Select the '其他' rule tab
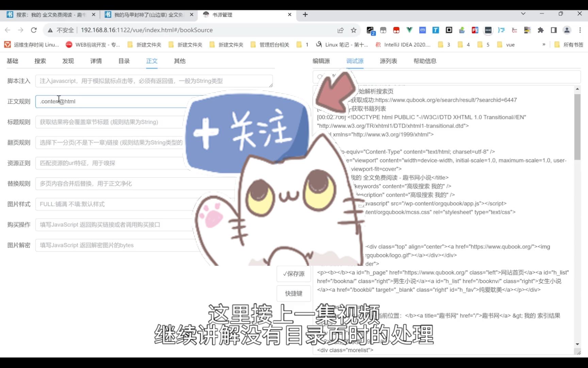Screen dimensions: 588x368 [x=180, y=61]
